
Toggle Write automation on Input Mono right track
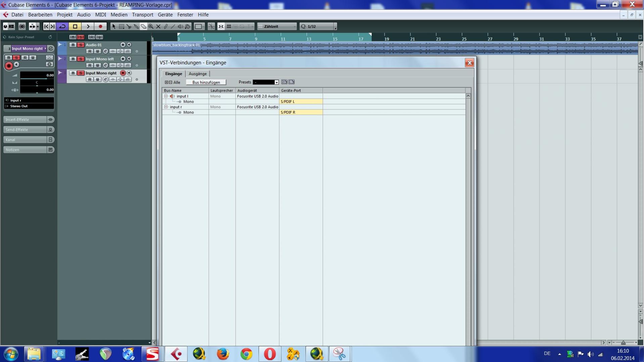click(97, 80)
